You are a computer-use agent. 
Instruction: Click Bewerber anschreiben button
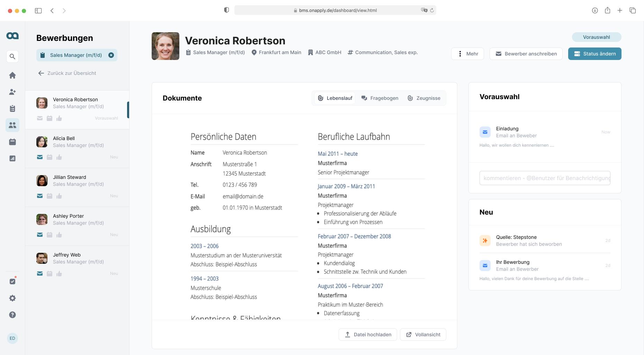526,54
